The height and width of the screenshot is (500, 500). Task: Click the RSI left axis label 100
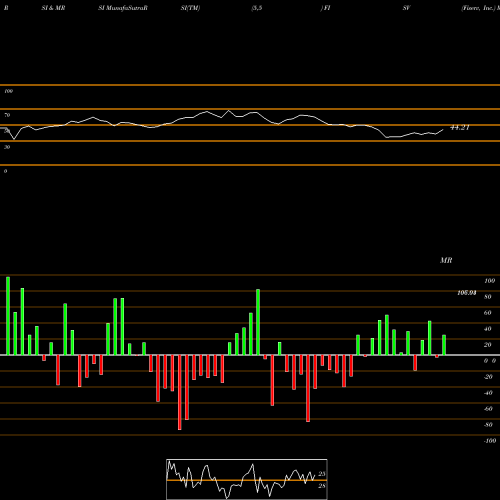8,91
